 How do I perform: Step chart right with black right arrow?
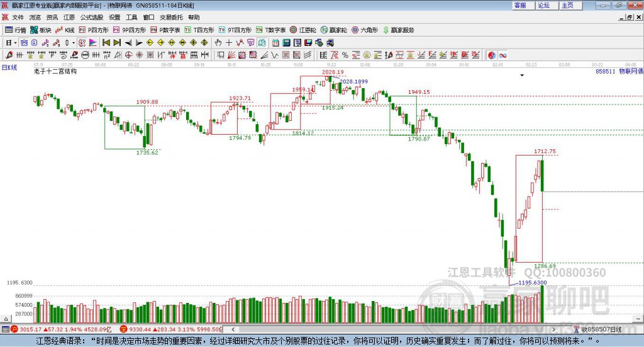(139, 43)
